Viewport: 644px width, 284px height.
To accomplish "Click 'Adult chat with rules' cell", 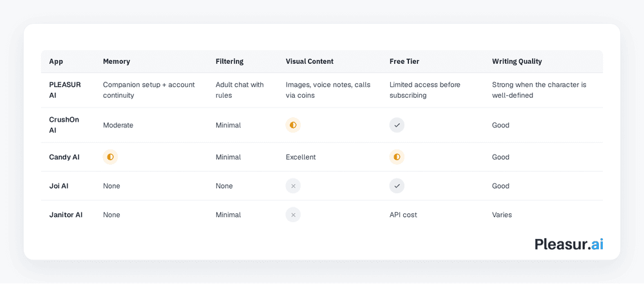I will 240,90.
